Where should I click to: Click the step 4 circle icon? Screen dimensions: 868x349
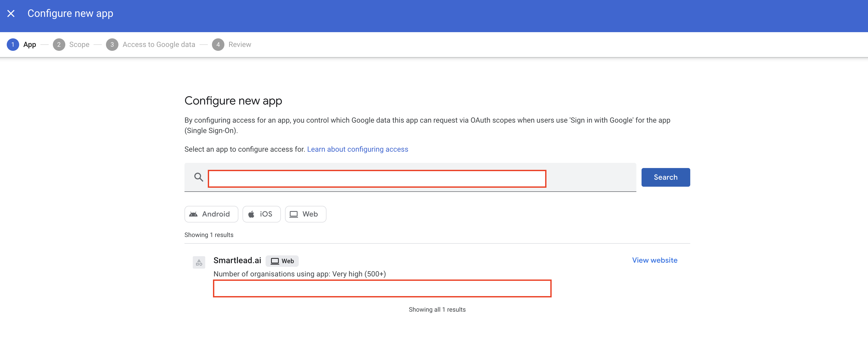(x=218, y=45)
